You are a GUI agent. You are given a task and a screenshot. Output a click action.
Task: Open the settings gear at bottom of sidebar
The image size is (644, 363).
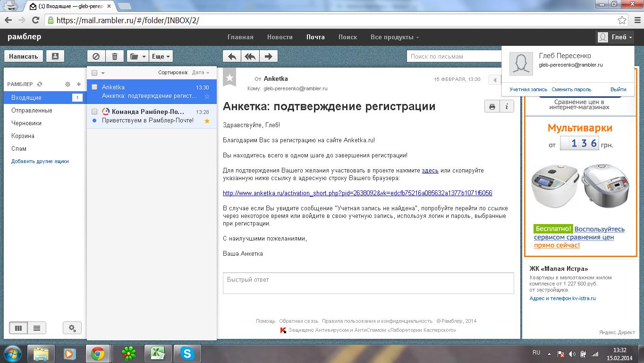pos(72,328)
